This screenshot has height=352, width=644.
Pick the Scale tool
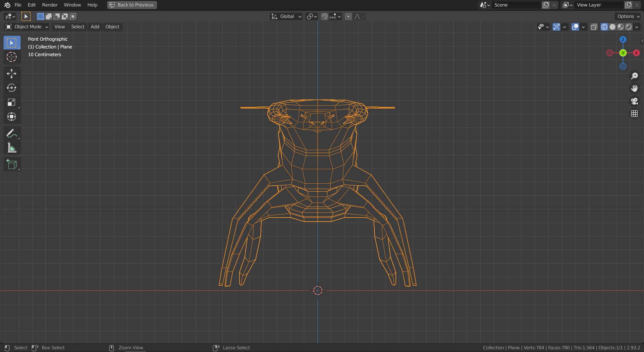[12, 102]
